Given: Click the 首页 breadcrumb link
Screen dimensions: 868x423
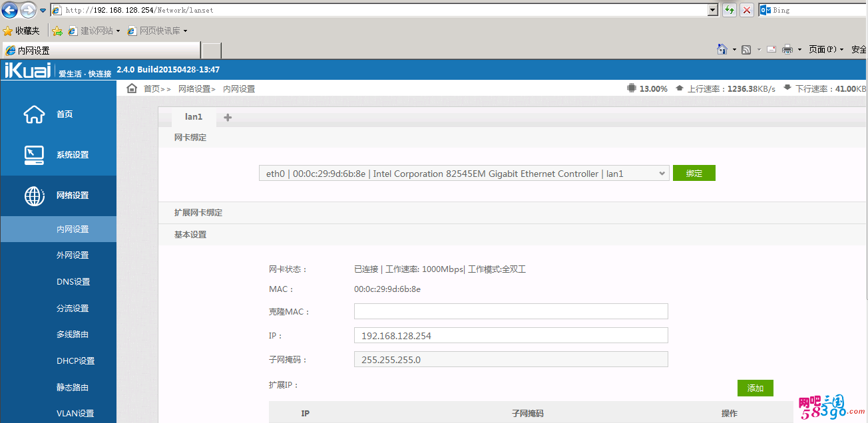Looking at the screenshot, I should point(152,88).
